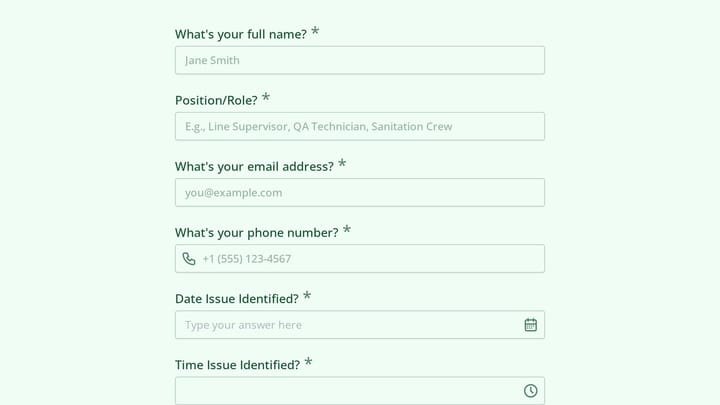The width and height of the screenshot is (720, 405).
Task: Click the "What's your full name?" label
Action: click(x=241, y=34)
